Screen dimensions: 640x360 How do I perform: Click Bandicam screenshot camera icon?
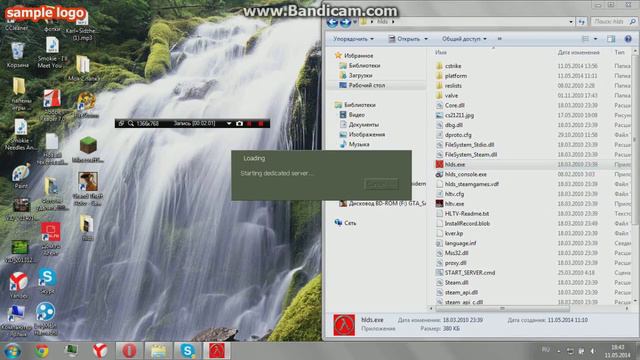click(x=240, y=123)
